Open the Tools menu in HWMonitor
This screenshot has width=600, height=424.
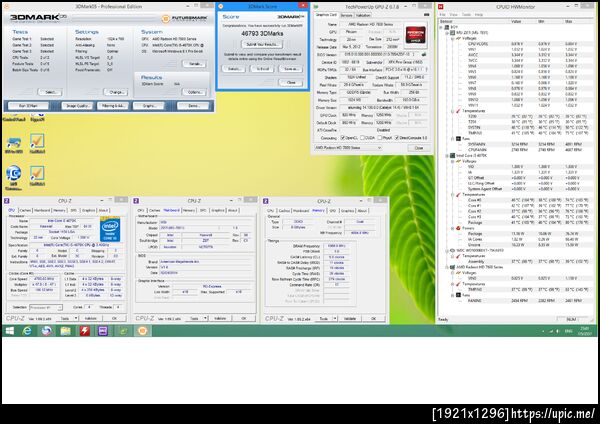tap(466, 15)
